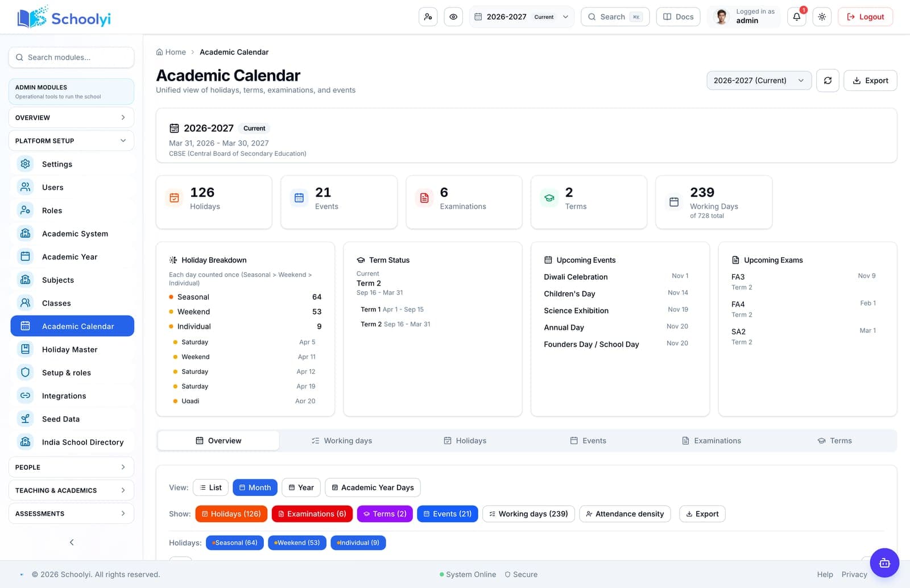910x588 pixels.
Task: Click the Events stat card icon
Action: 299,198
